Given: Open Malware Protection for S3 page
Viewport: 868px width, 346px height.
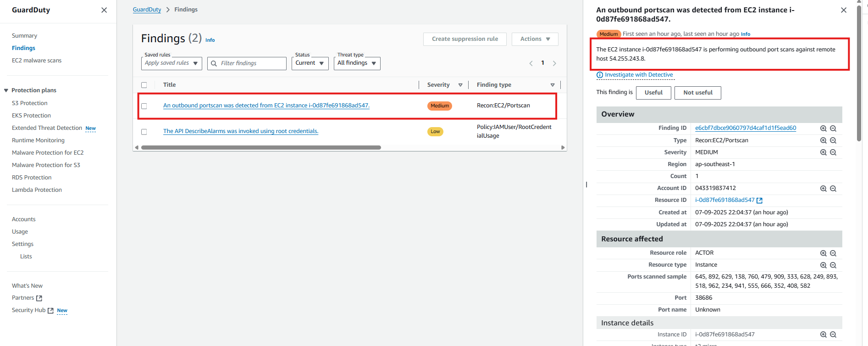Looking at the screenshot, I should click(x=46, y=165).
